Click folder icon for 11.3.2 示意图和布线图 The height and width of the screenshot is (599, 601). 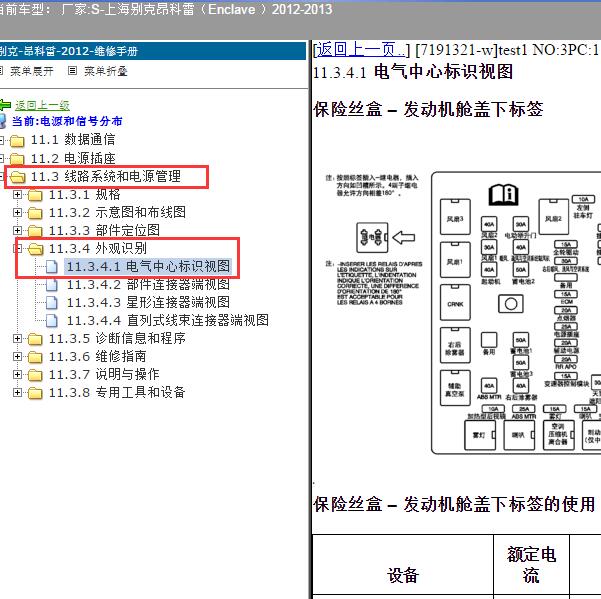pyautogui.click(x=35, y=213)
